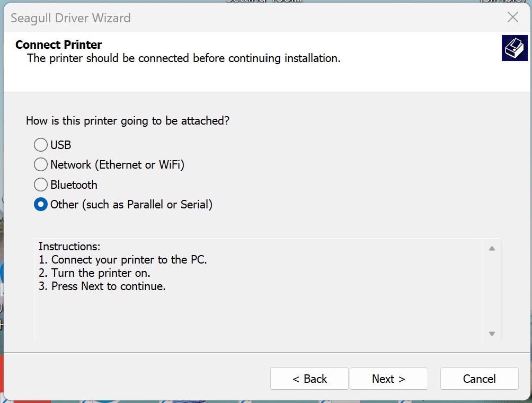
Task: Click the 'Press Next to continue' instruction line
Action: [x=102, y=286]
